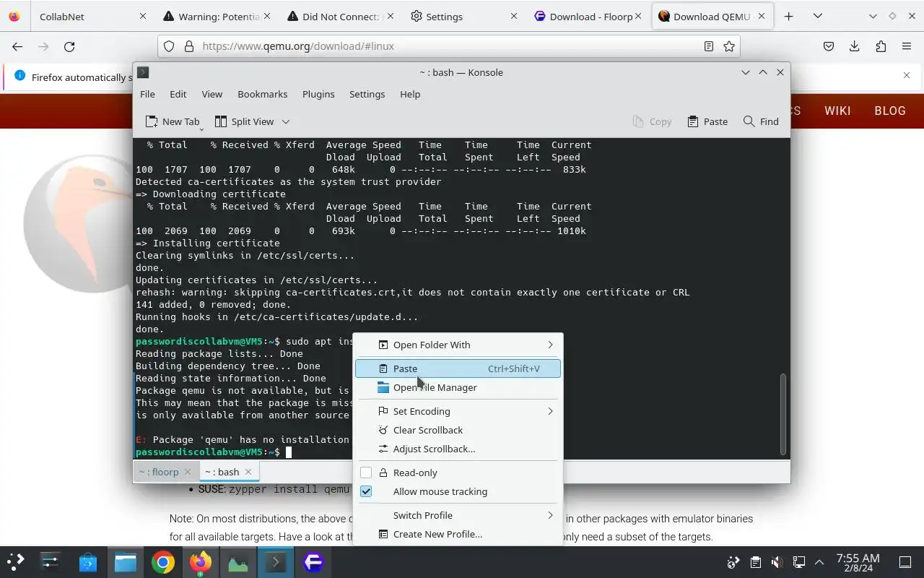Open Discover store icon in taskbar
This screenshot has height=578, width=924.
(88, 562)
